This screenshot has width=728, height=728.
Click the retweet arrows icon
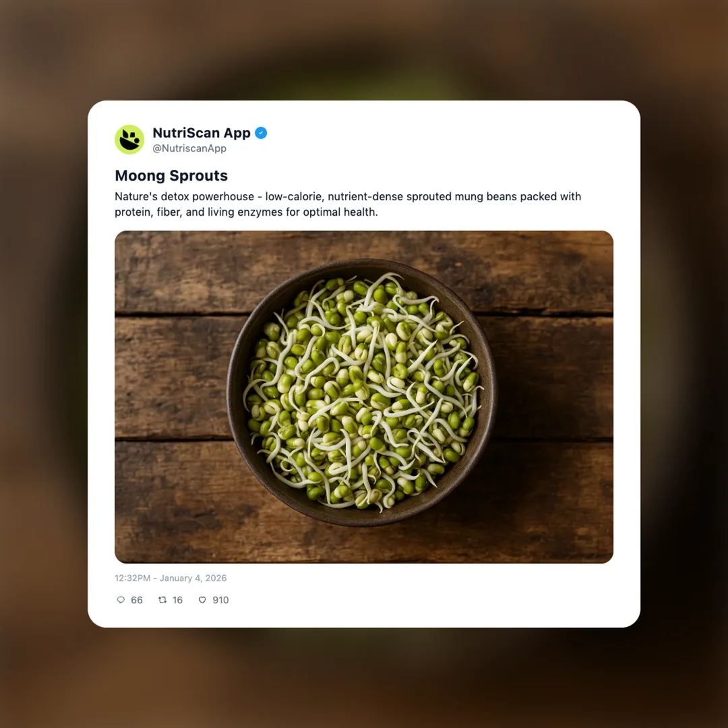[x=162, y=600]
